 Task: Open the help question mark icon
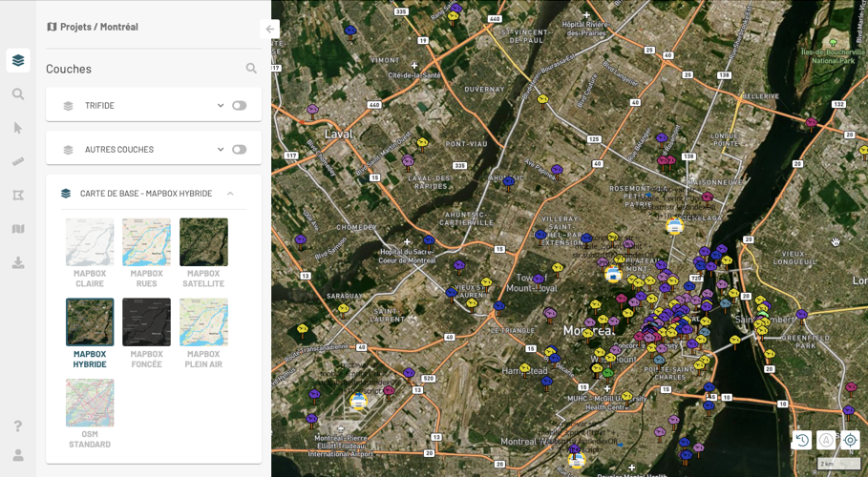click(18, 426)
